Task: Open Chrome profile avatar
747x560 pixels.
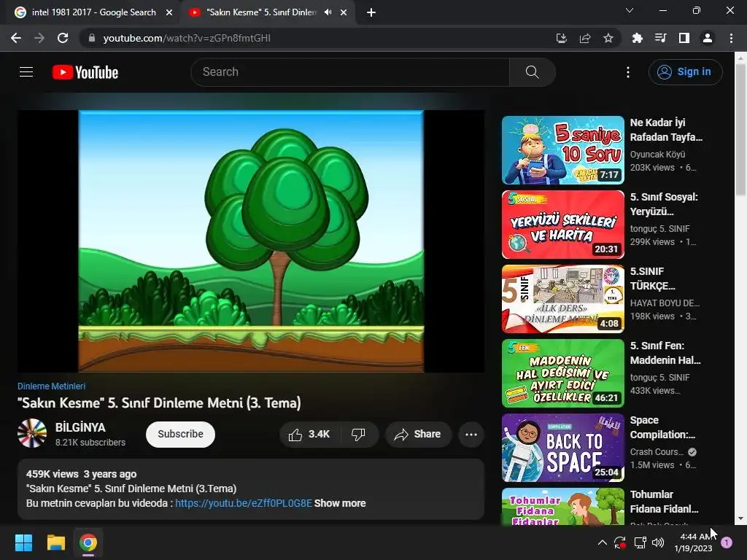Action: click(708, 38)
